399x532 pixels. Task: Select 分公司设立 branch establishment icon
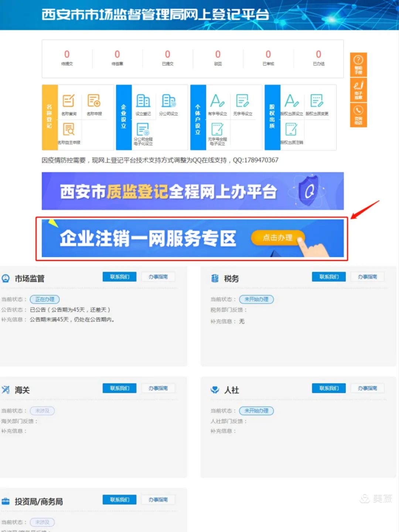[168, 101]
